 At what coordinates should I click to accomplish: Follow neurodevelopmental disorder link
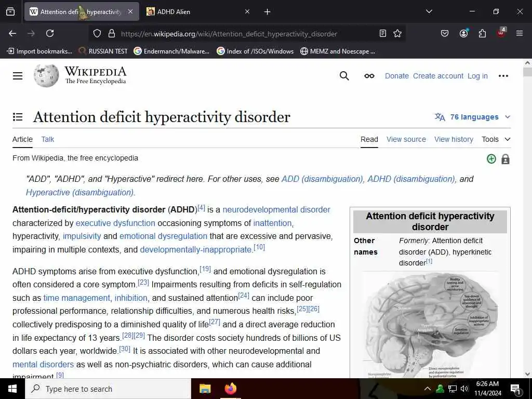(276, 210)
